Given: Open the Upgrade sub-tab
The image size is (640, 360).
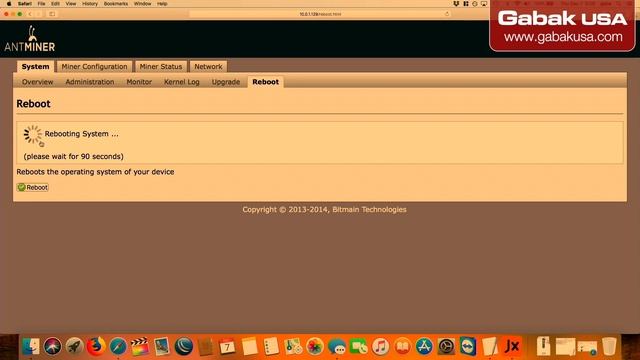Looking at the screenshot, I should point(226,82).
